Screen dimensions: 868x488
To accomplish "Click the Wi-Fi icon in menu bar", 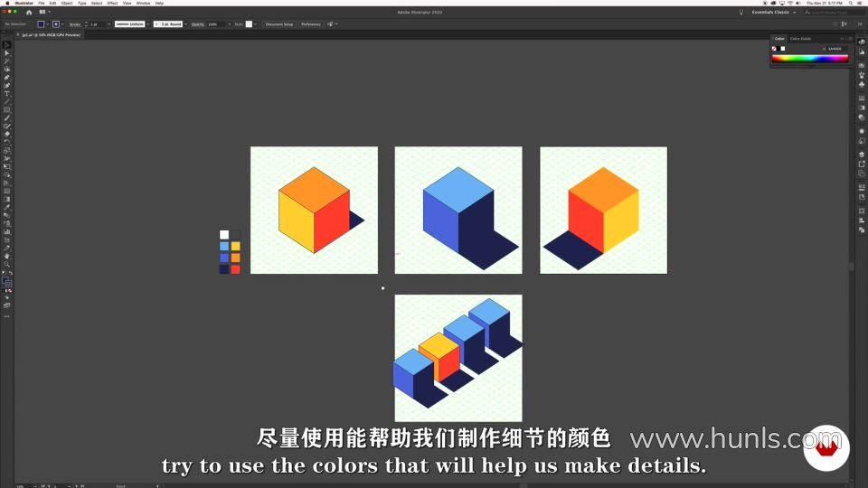I will (790, 3).
